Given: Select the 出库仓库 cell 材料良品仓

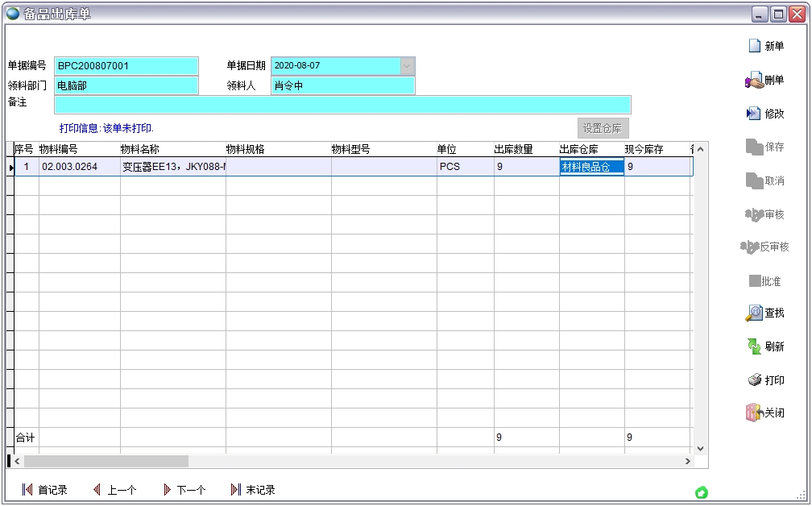Looking at the screenshot, I should (x=591, y=168).
